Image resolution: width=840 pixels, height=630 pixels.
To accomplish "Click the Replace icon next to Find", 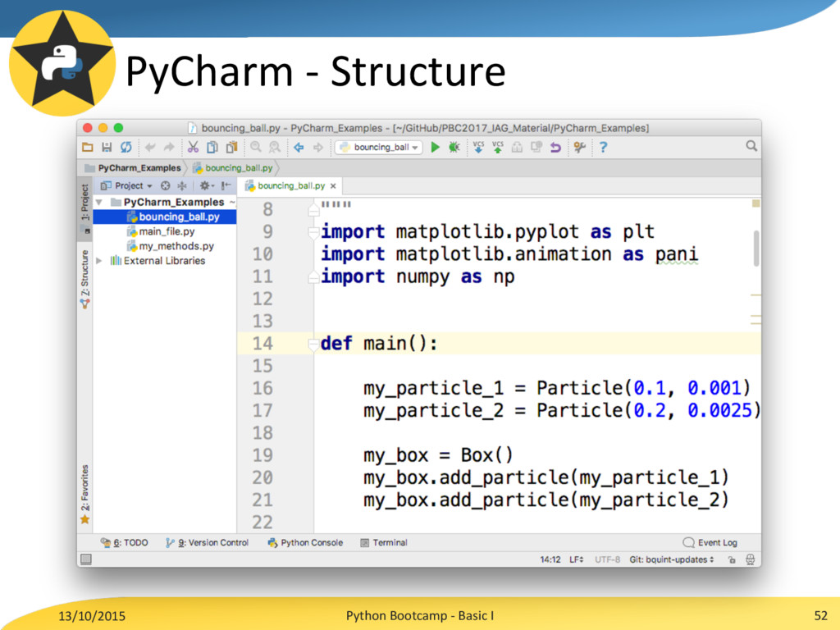I will coord(274,147).
